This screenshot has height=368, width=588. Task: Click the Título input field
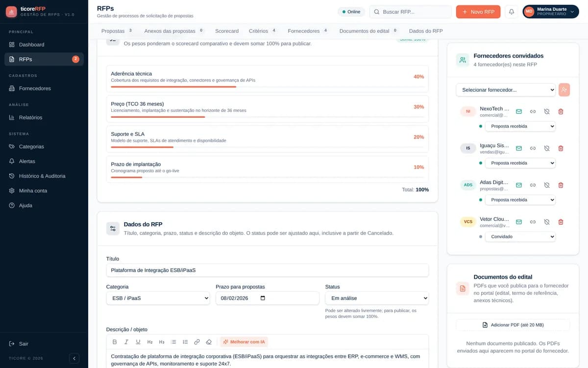pyautogui.click(x=268, y=270)
